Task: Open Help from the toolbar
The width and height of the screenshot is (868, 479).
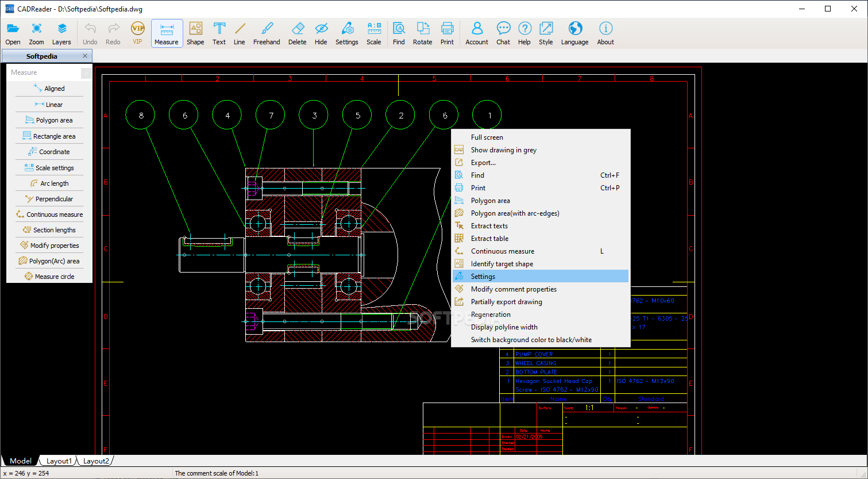Action: point(524,33)
